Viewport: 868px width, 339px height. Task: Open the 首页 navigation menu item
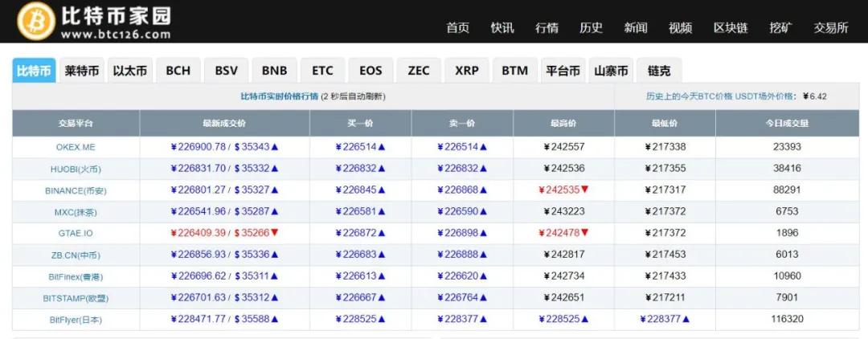coord(457,27)
